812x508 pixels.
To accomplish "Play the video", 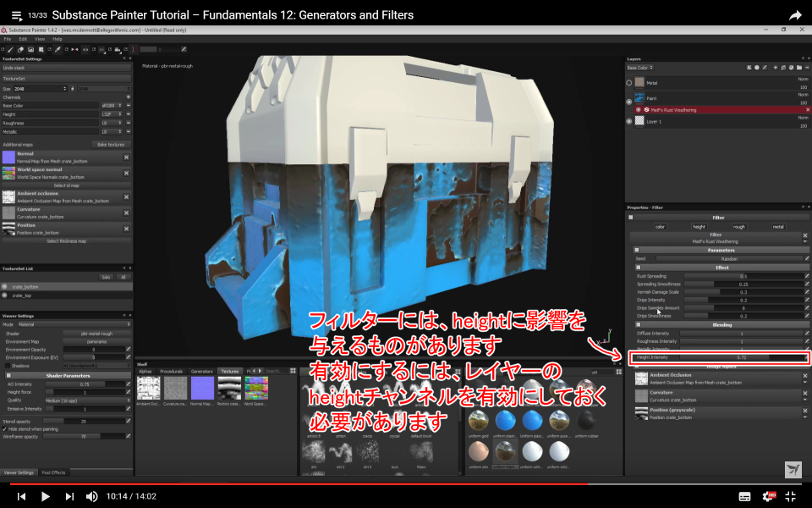I will pyautogui.click(x=45, y=497).
